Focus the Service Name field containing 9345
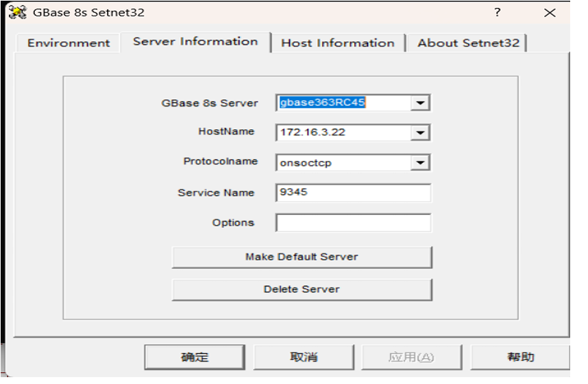This screenshot has height=384, width=588. [x=353, y=192]
